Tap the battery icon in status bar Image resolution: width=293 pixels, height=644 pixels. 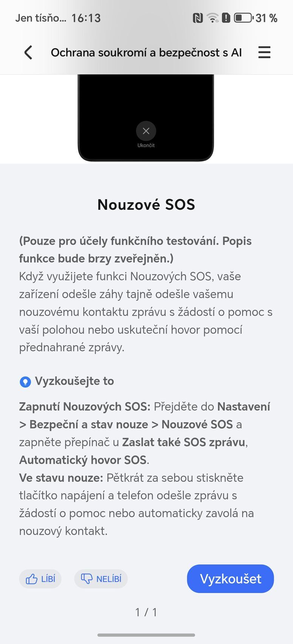point(244,18)
